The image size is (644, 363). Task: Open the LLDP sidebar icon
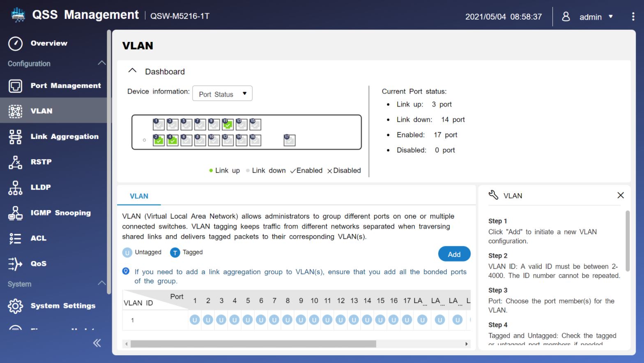16,188
